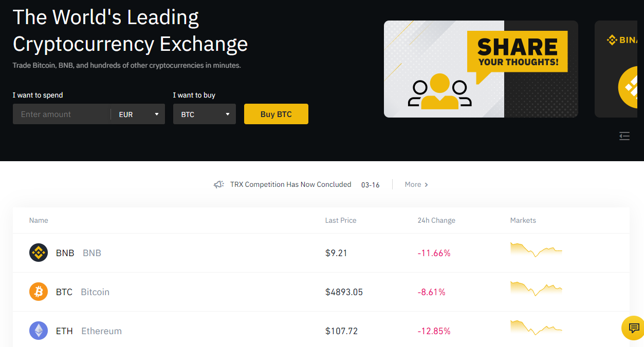The image size is (644, 347).
Task: Open the EUR currency dropdown
Action: tap(139, 114)
